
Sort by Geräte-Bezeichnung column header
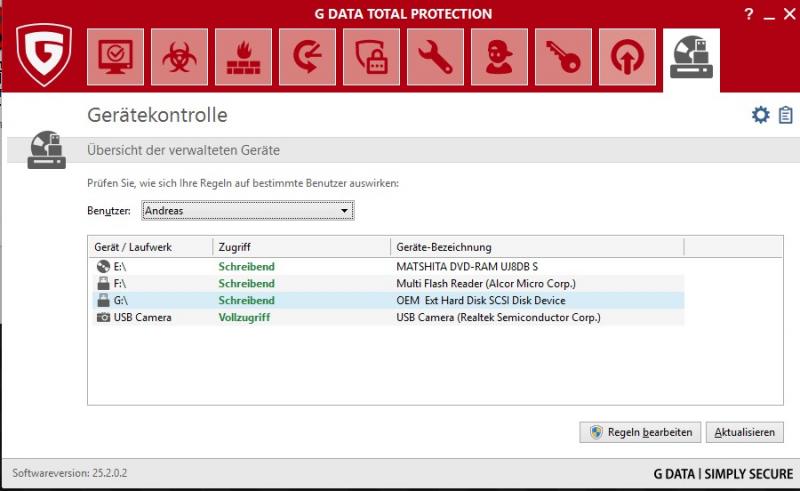(537, 247)
